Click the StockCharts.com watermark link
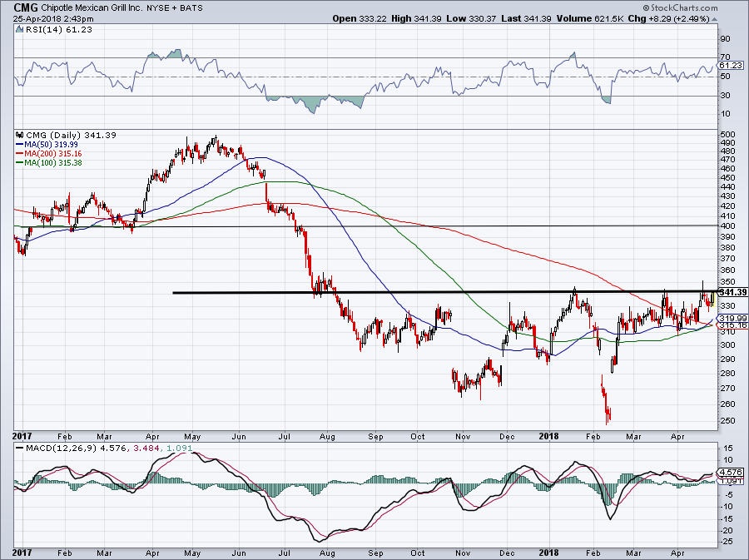Image resolution: width=749 pixels, height=560 pixels. [683, 7]
